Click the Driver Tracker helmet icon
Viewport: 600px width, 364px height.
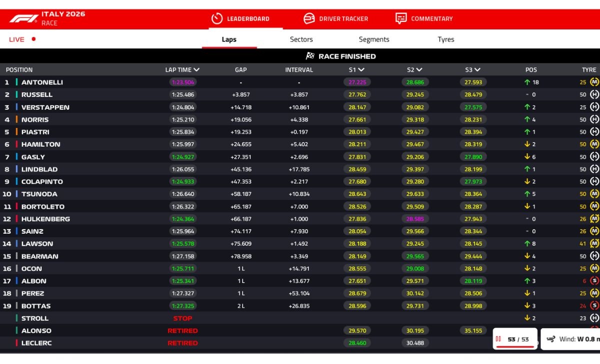coord(309,18)
